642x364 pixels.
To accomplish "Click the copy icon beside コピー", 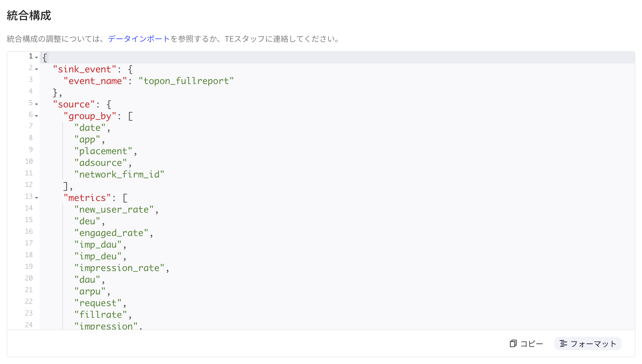I will [513, 343].
